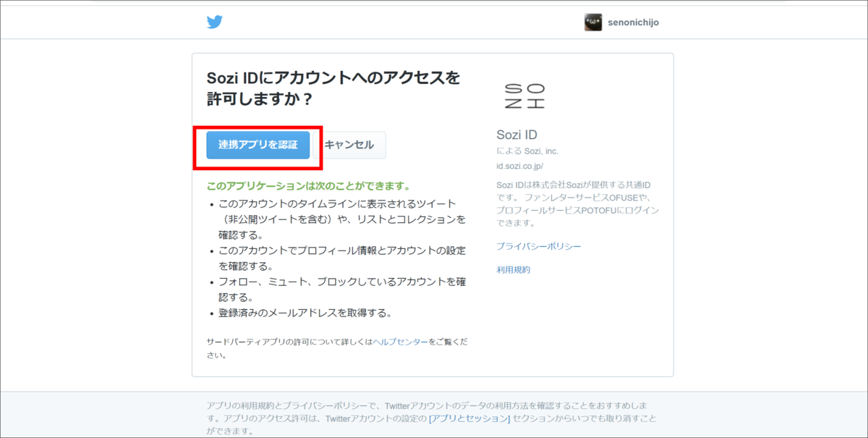This screenshot has height=438, width=868.
Task: Click the フォロー、ミュート、ブロック permission item
Action: pos(342,290)
